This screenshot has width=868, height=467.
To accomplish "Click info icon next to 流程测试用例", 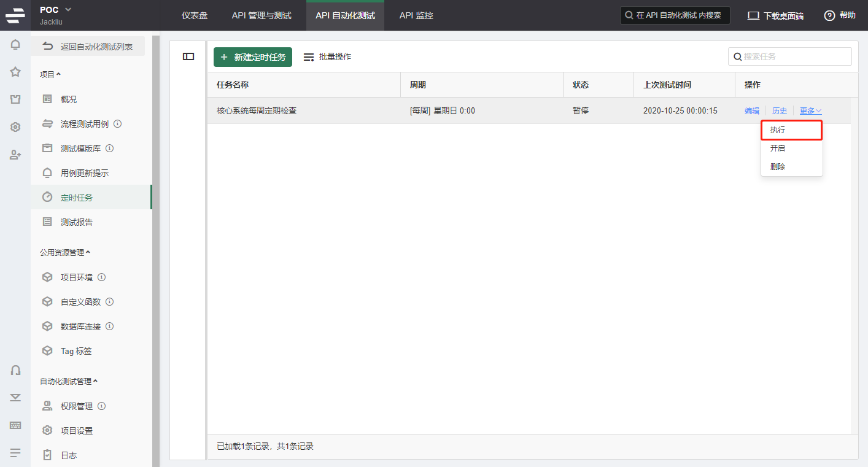I will (x=118, y=124).
